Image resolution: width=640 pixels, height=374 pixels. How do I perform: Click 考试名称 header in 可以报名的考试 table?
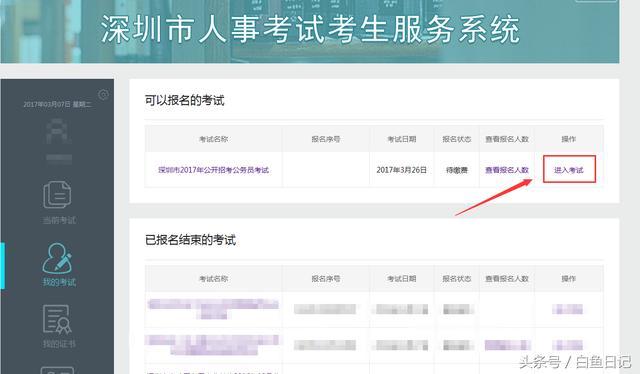click(x=213, y=139)
